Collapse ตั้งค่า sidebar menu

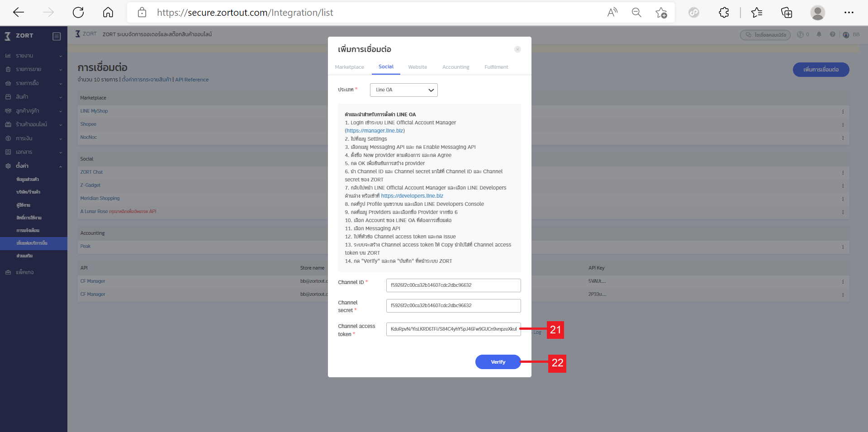click(x=33, y=166)
